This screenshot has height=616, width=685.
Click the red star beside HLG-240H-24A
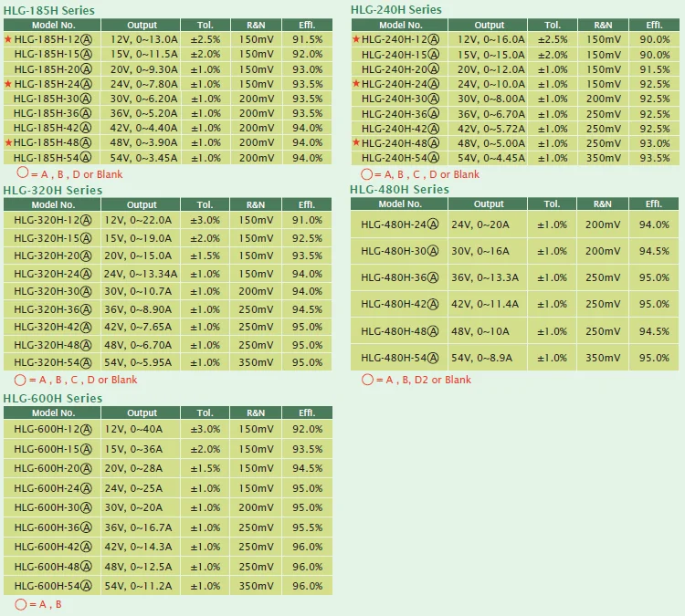click(x=356, y=83)
